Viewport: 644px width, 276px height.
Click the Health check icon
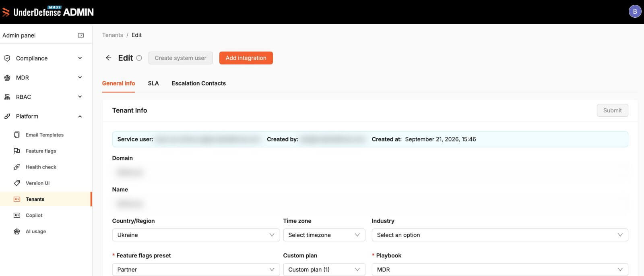pos(17,167)
